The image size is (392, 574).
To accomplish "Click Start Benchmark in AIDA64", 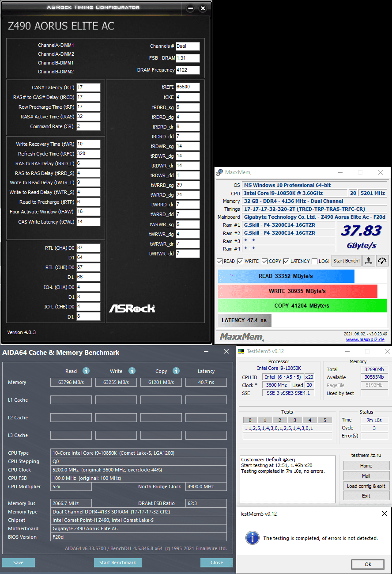I will [x=118, y=563].
